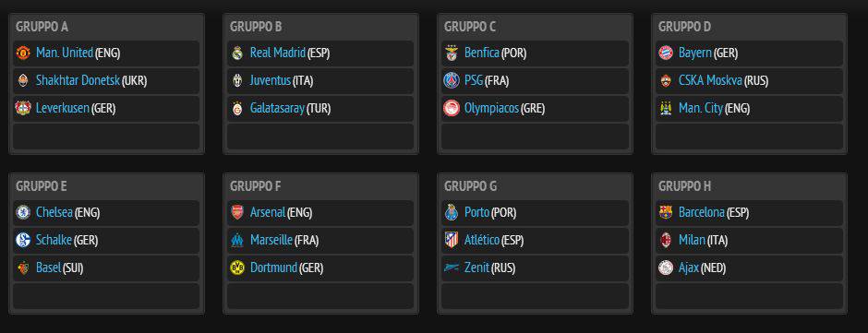Open the Marseille team link
The image size is (868, 333).
click(x=271, y=240)
